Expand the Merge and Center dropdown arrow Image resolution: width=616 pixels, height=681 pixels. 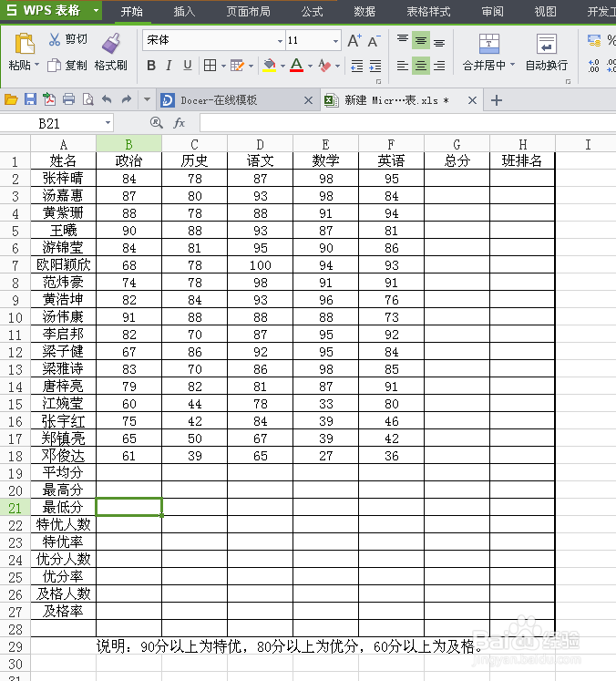(513, 65)
